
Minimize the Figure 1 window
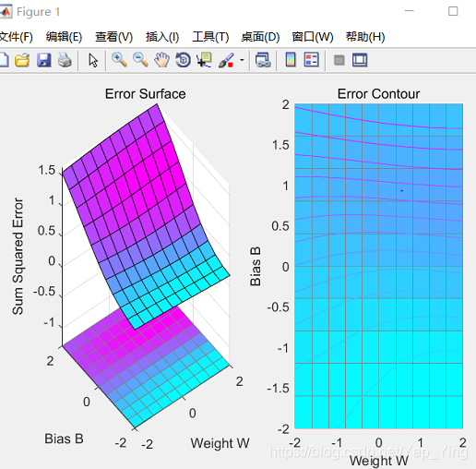click(410, 11)
